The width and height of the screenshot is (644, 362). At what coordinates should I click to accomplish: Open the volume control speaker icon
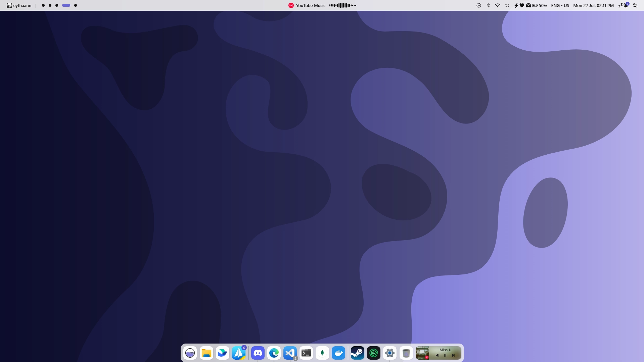pyautogui.click(x=507, y=5)
